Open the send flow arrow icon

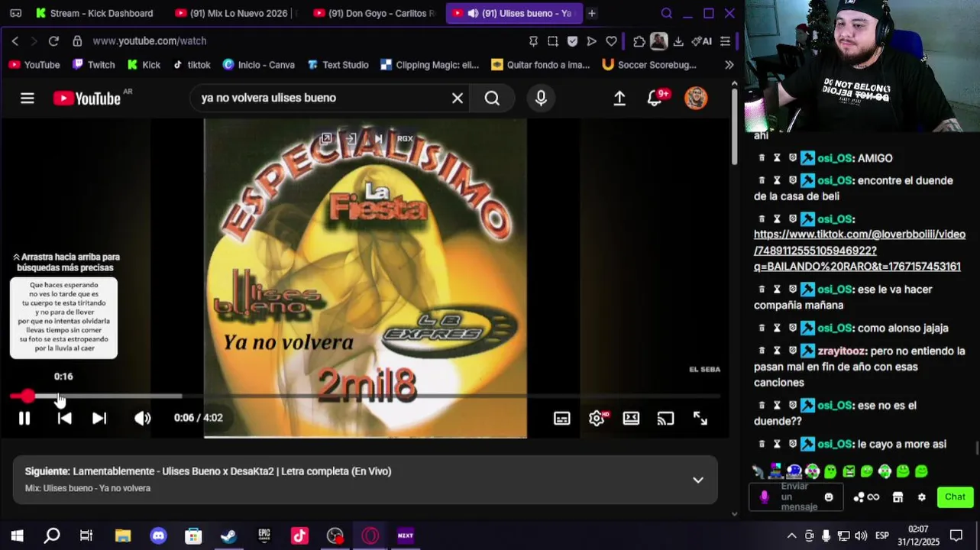point(592,41)
